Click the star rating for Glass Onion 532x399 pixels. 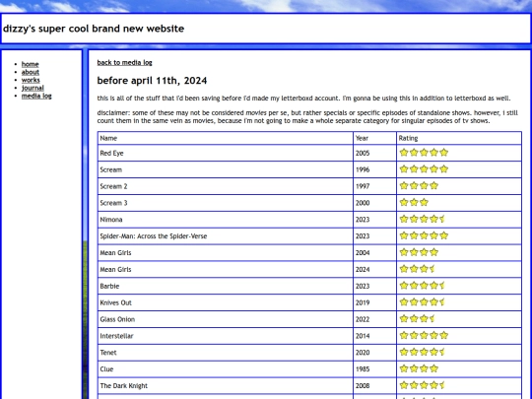[417, 318]
